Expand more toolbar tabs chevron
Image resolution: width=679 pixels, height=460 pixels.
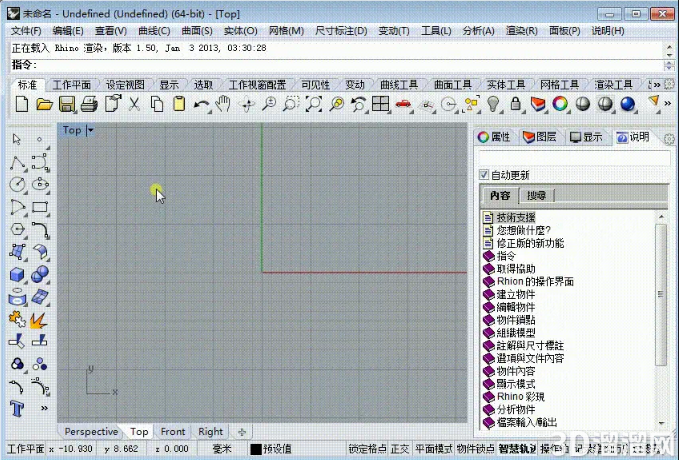click(x=656, y=84)
